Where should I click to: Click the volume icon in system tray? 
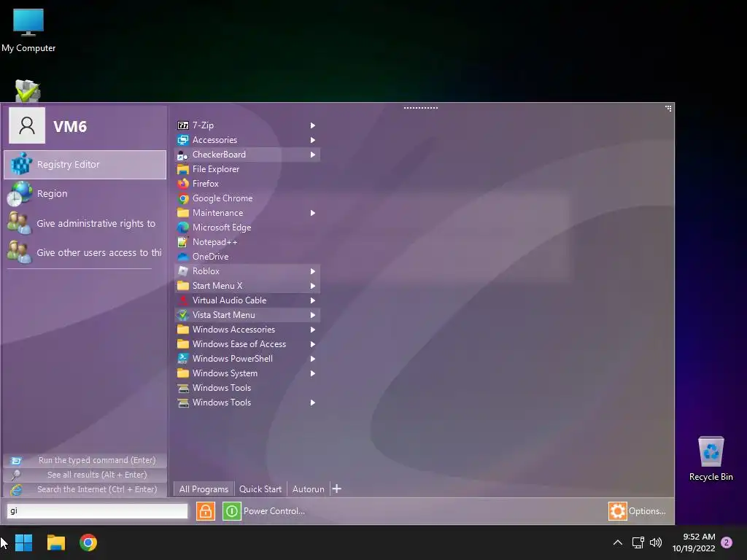pos(656,542)
